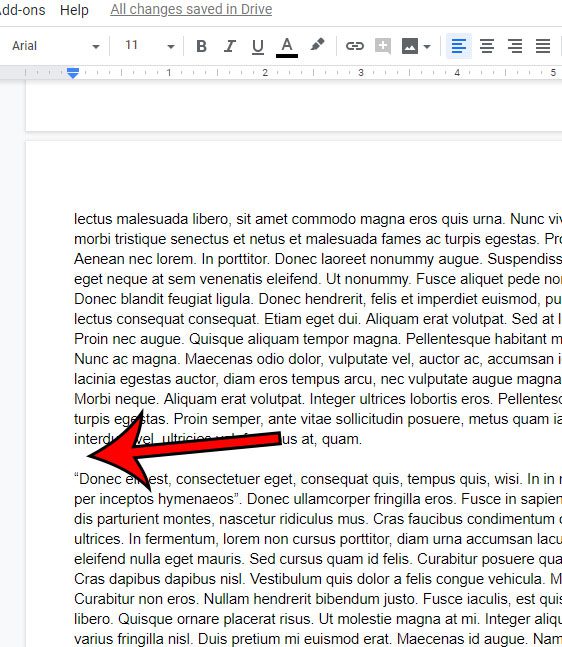Click text "Morbi neque"
Image resolution: width=562 pixels, height=647 pixels.
(116, 399)
